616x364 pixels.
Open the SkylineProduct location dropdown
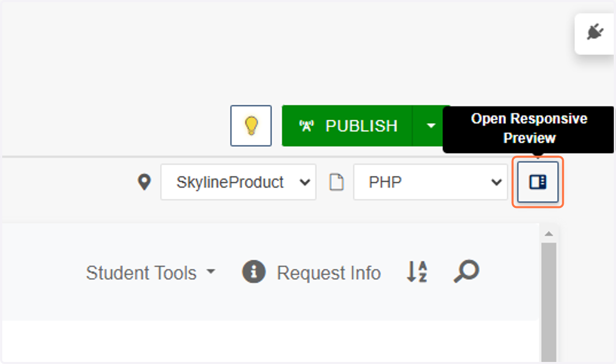pos(238,182)
